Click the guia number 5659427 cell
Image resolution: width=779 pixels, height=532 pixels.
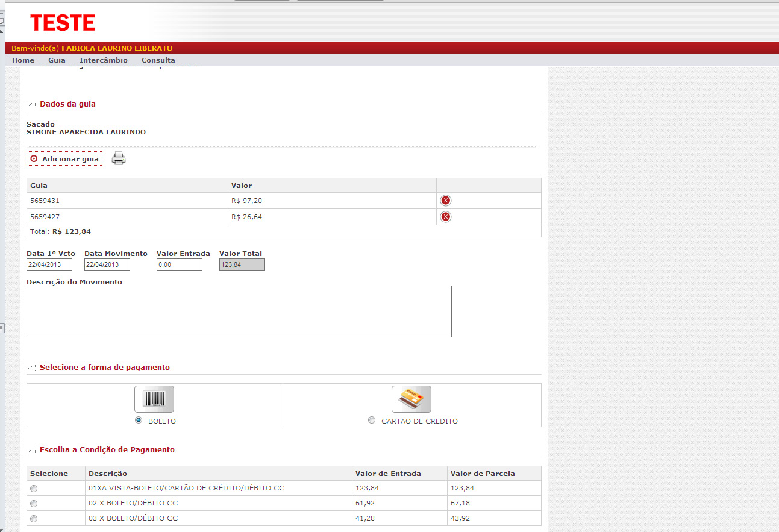128,217
